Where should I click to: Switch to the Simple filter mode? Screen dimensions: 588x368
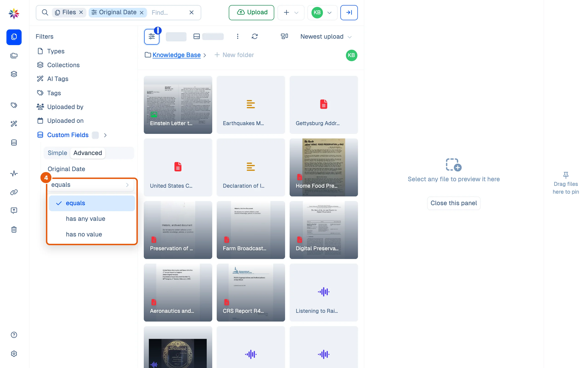[x=57, y=153]
